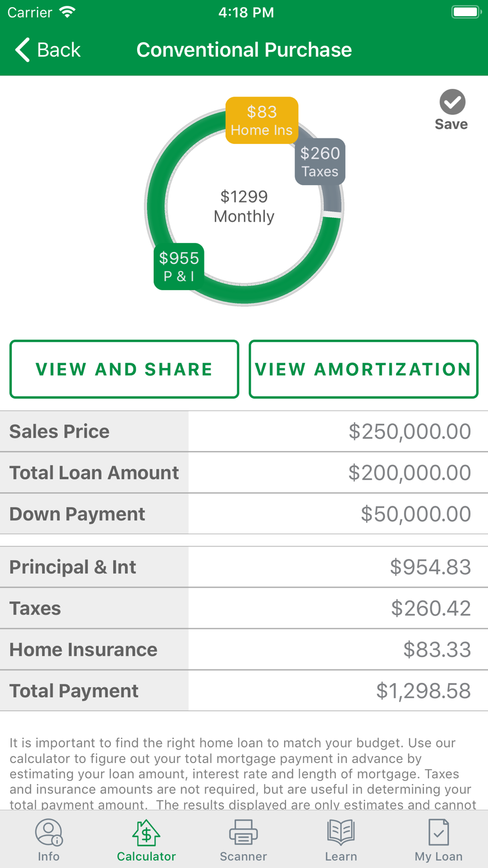Tap the $1299 Monthly chart center

(244, 207)
